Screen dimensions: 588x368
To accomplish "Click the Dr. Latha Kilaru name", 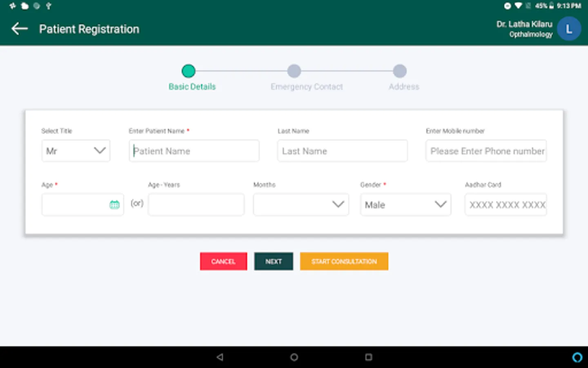I will pos(524,24).
